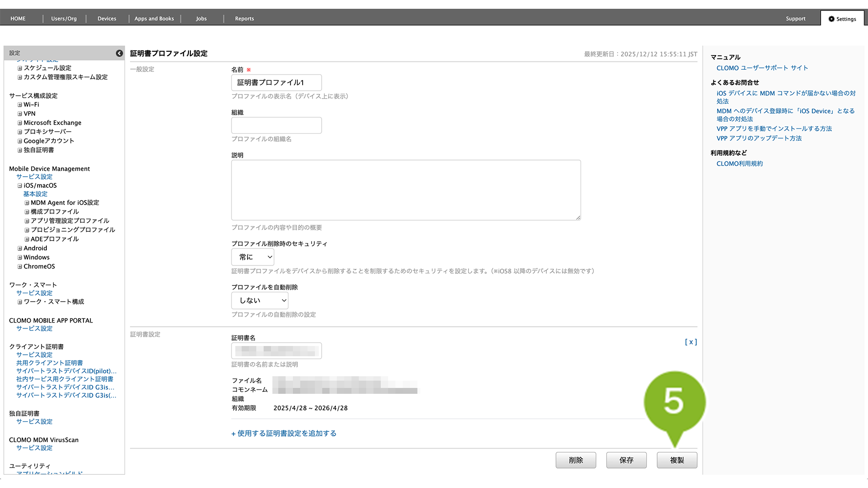The image size is (868, 488).
Task: Open プロファイル削除時のセキュリティ dropdown
Action: 252,257
